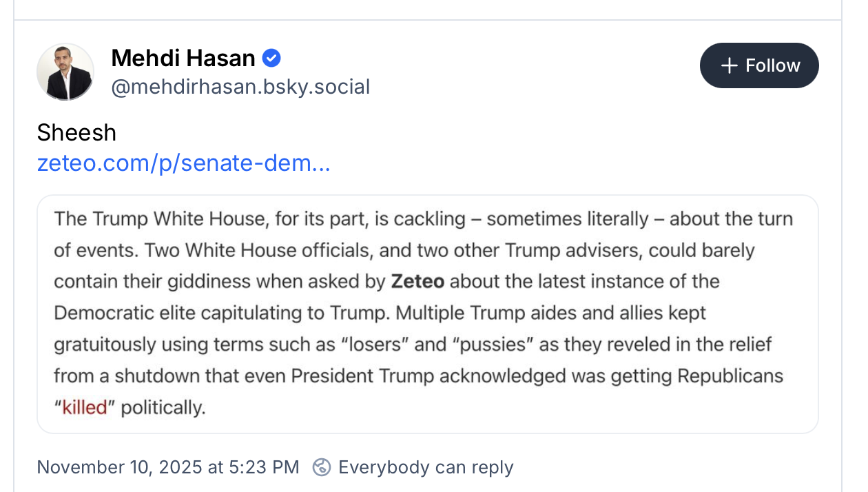Click the bold "Zeteo" word in the excerpt

coord(417,281)
